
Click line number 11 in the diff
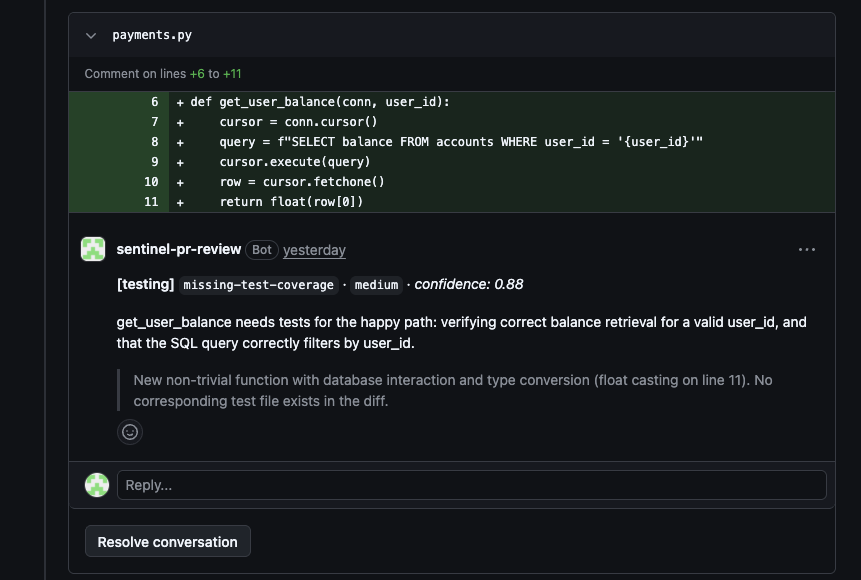click(x=151, y=202)
